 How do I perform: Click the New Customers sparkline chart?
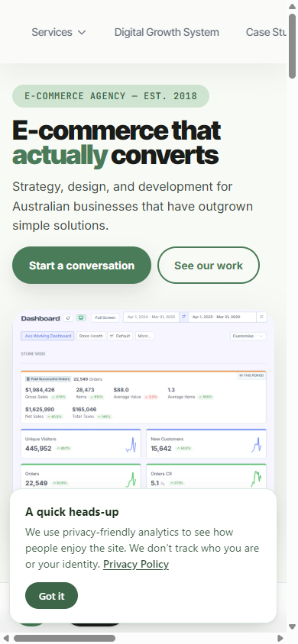[257, 445]
